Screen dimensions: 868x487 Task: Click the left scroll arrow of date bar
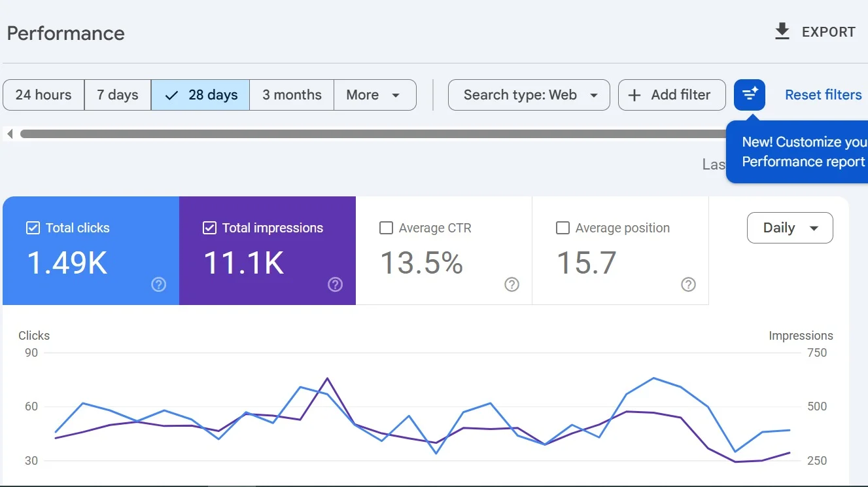click(x=10, y=134)
